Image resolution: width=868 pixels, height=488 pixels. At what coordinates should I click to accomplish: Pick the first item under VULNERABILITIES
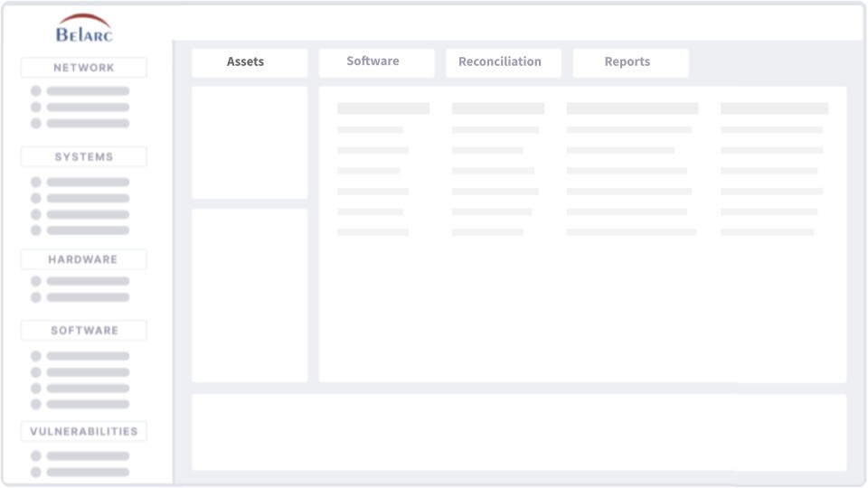coord(88,456)
